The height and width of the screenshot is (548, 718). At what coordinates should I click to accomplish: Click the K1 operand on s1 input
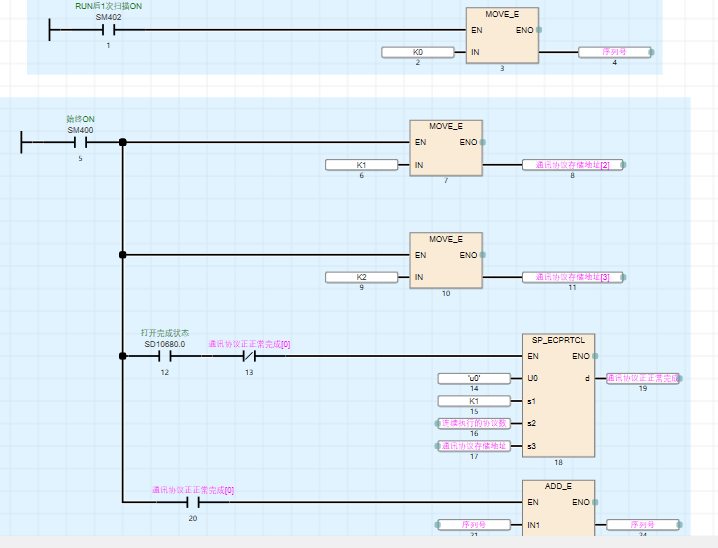coord(474,401)
